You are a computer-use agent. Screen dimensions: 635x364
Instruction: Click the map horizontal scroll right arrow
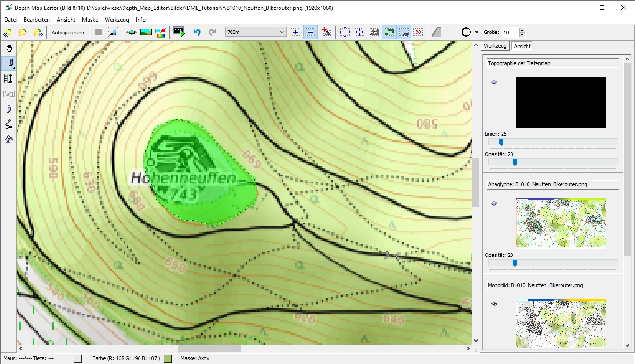point(468,349)
